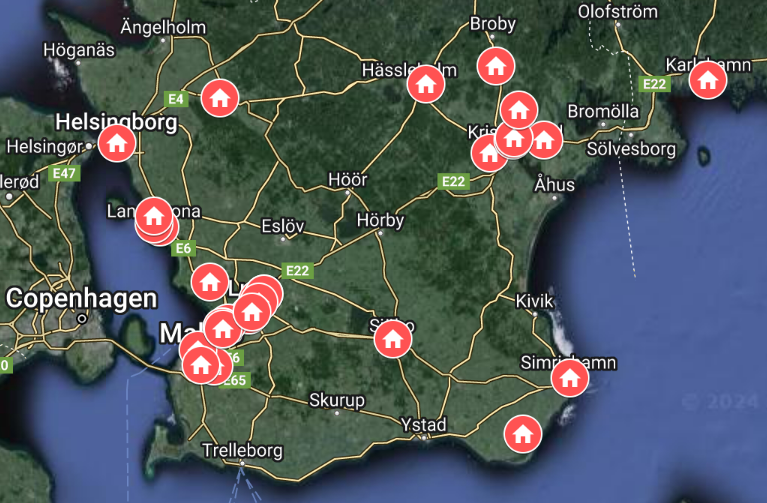Open the northernmost Kristianstad cluster house marker
Screen dimensions: 767x503
pos(519,110)
